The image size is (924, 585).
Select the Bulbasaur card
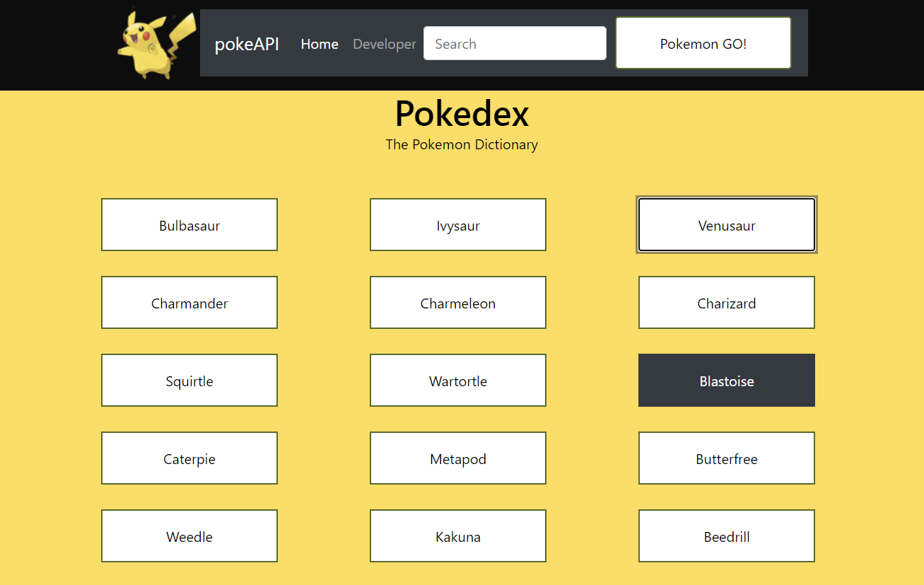tap(189, 225)
